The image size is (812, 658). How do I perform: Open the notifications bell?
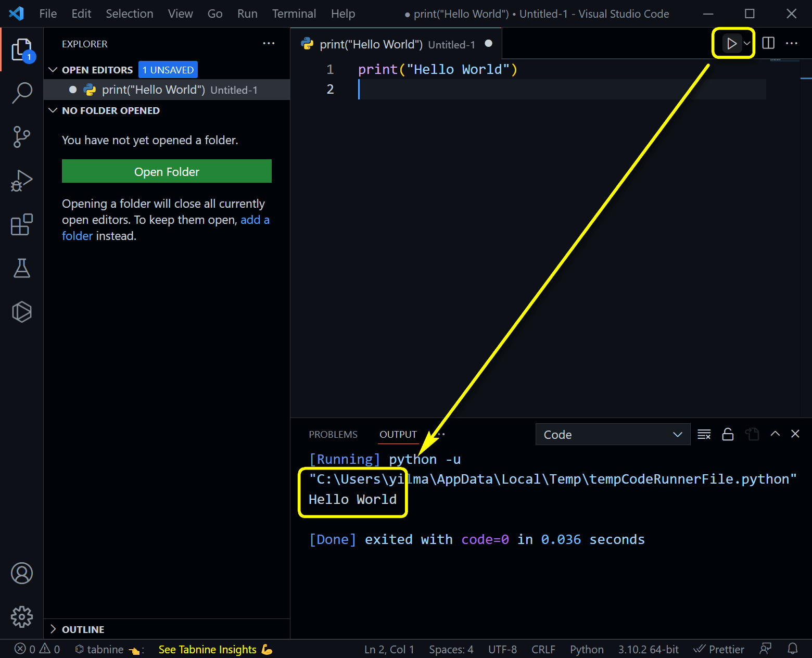click(793, 649)
